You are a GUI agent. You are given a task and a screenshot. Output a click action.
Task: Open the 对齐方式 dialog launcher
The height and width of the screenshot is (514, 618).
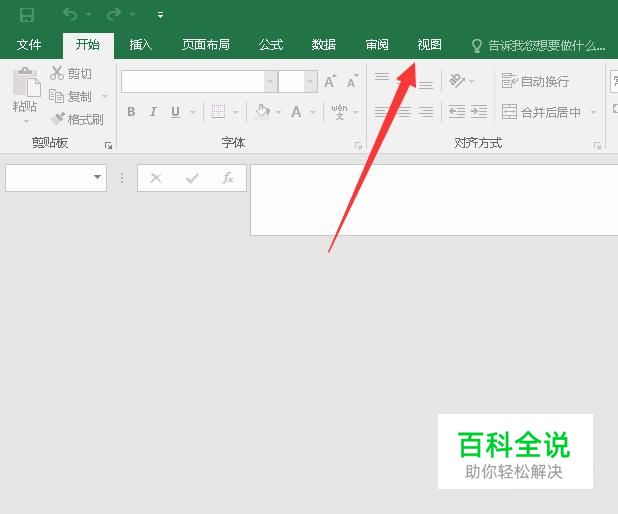597,146
